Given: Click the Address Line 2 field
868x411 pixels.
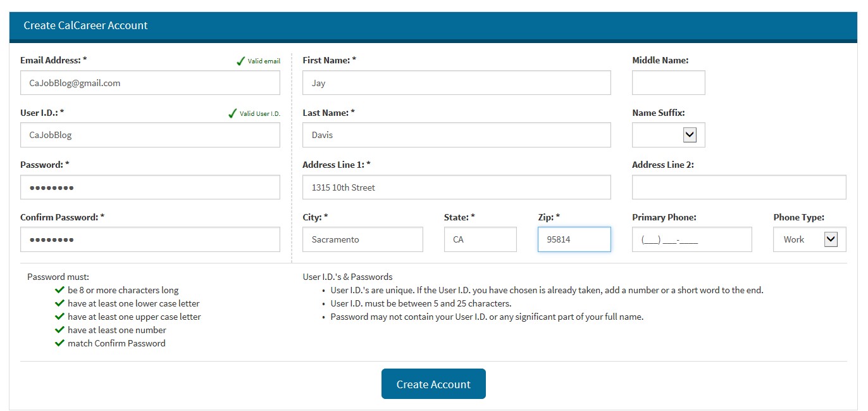Looking at the screenshot, I should click(x=739, y=187).
